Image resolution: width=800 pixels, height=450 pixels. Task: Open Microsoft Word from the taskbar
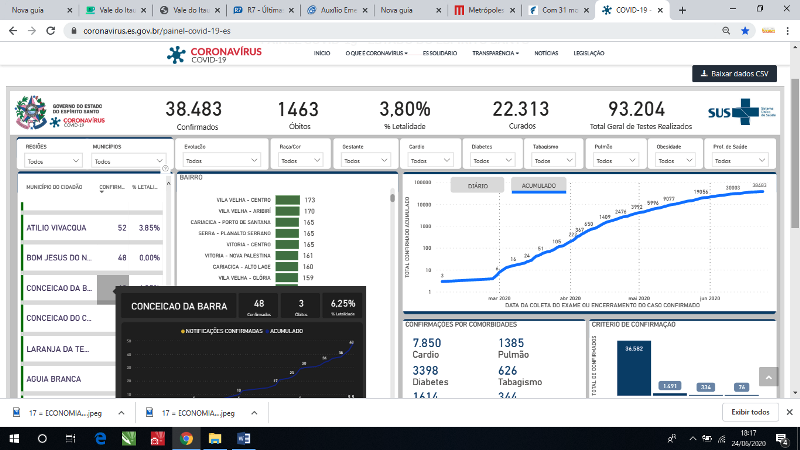pos(244,438)
